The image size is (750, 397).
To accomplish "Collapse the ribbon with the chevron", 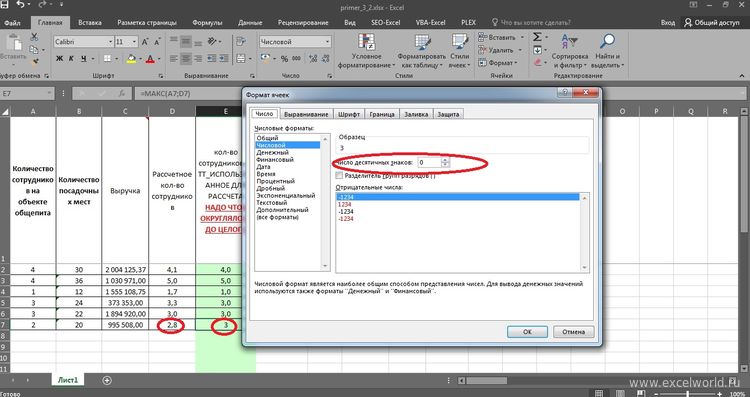I will coord(742,76).
